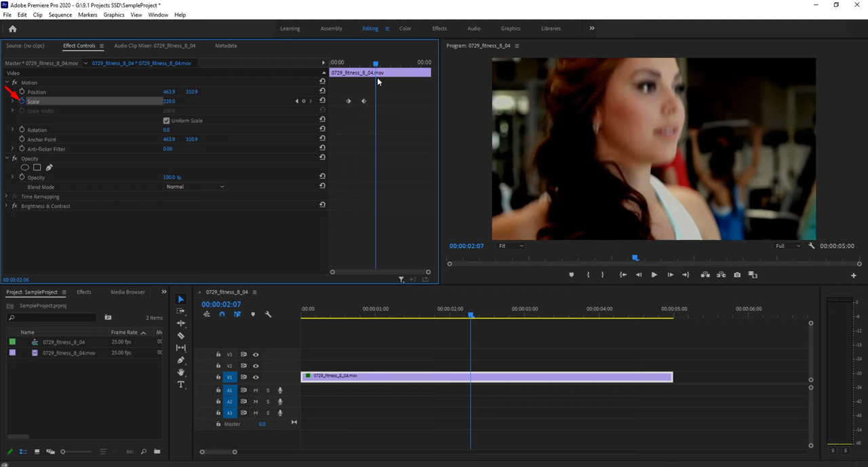Toggle timeline Snap magnet icon
Viewport: 868px width, 467px height.
[x=222, y=314]
